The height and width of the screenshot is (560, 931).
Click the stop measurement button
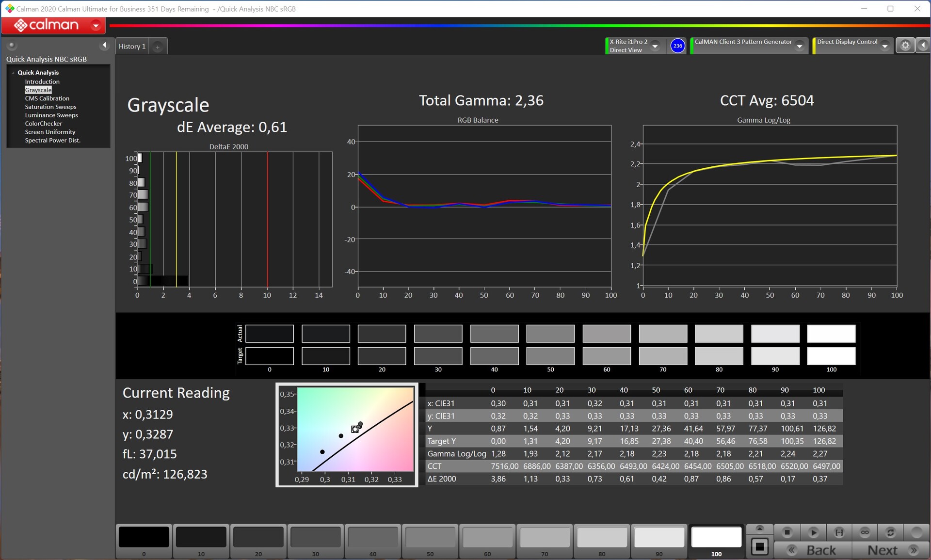pyautogui.click(x=787, y=532)
